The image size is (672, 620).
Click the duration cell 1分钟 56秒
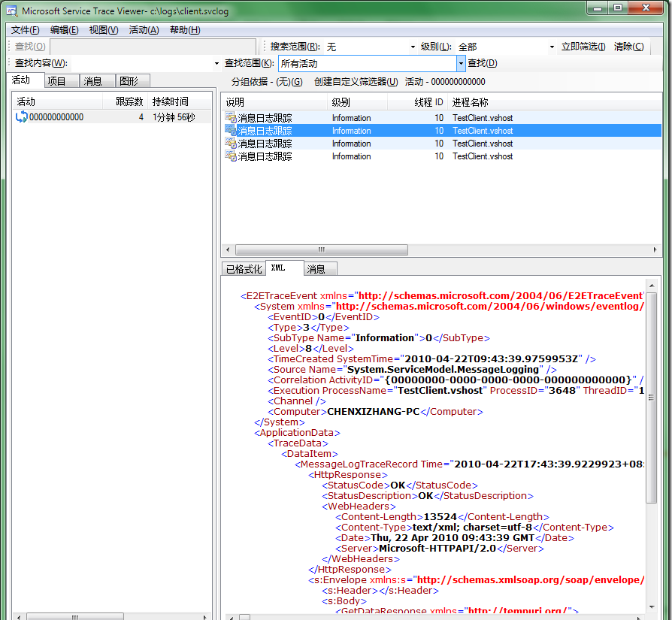[174, 117]
